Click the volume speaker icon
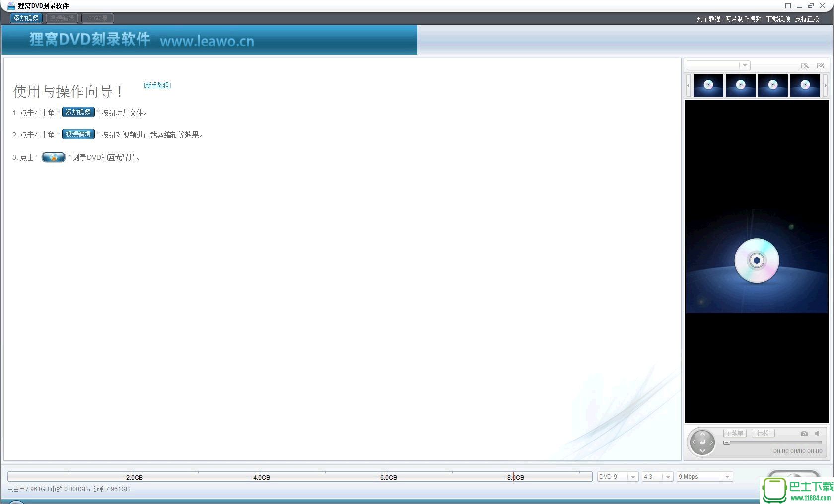Screen dimensions: 834x504 coord(818,433)
